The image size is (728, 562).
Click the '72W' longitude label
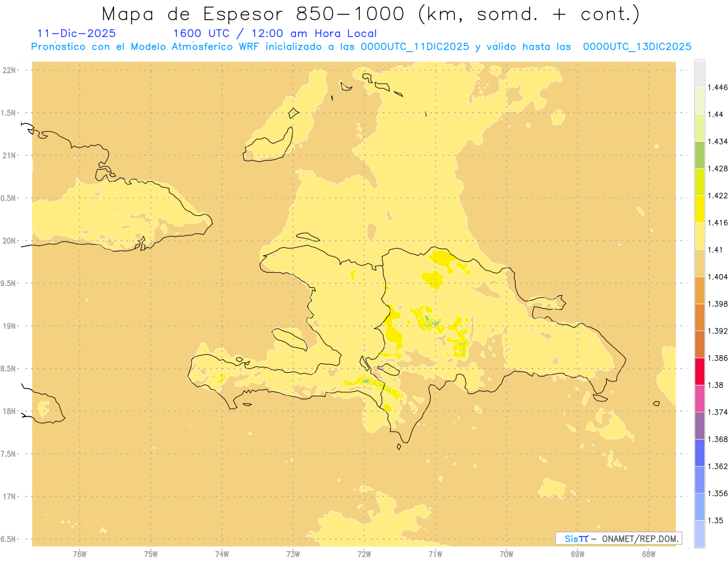tap(364, 554)
